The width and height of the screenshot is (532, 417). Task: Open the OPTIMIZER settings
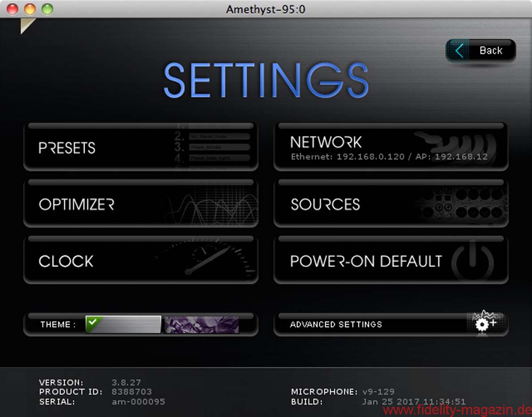click(76, 204)
